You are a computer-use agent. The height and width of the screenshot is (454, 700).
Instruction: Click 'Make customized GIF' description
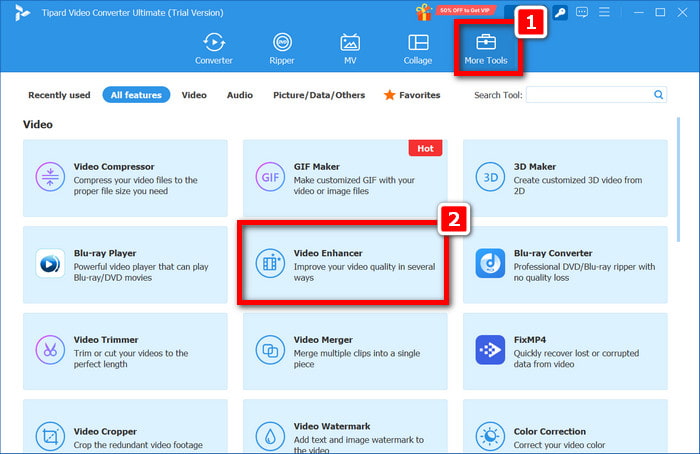coord(354,185)
